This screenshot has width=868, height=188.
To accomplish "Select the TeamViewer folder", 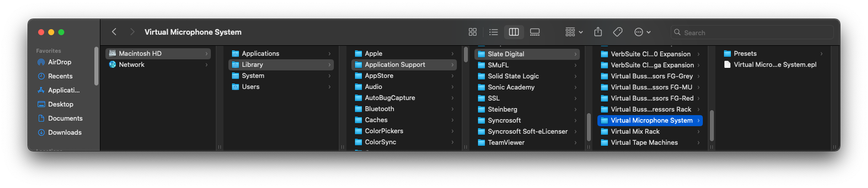I will pos(527,142).
